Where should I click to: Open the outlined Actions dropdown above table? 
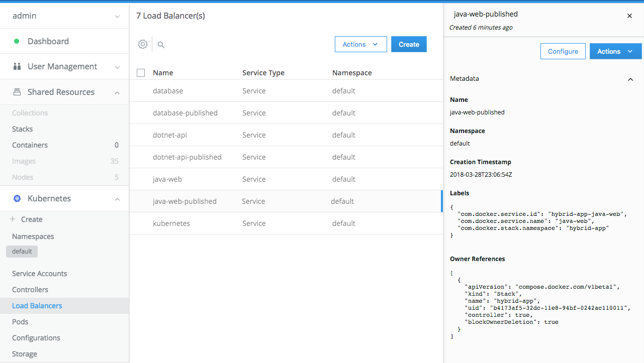point(360,44)
